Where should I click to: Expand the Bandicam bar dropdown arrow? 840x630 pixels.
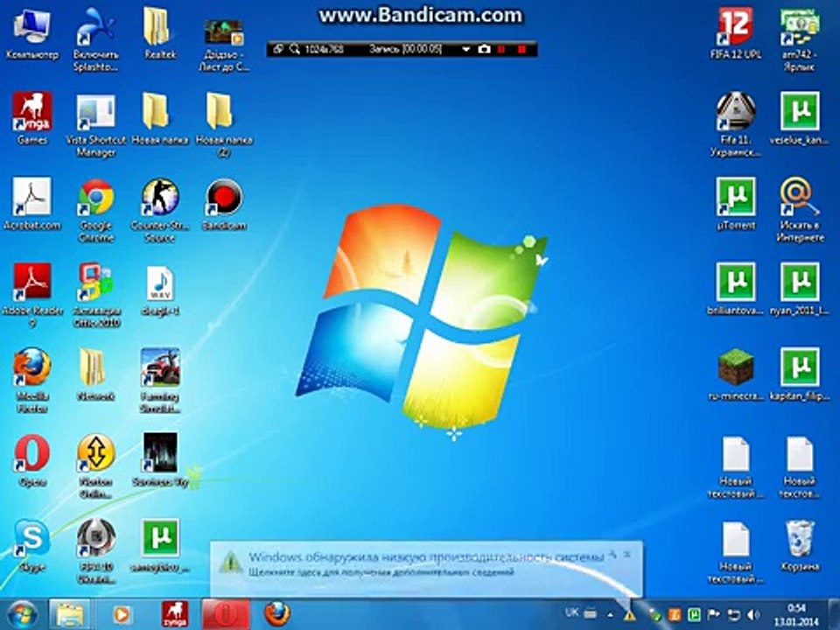465,49
